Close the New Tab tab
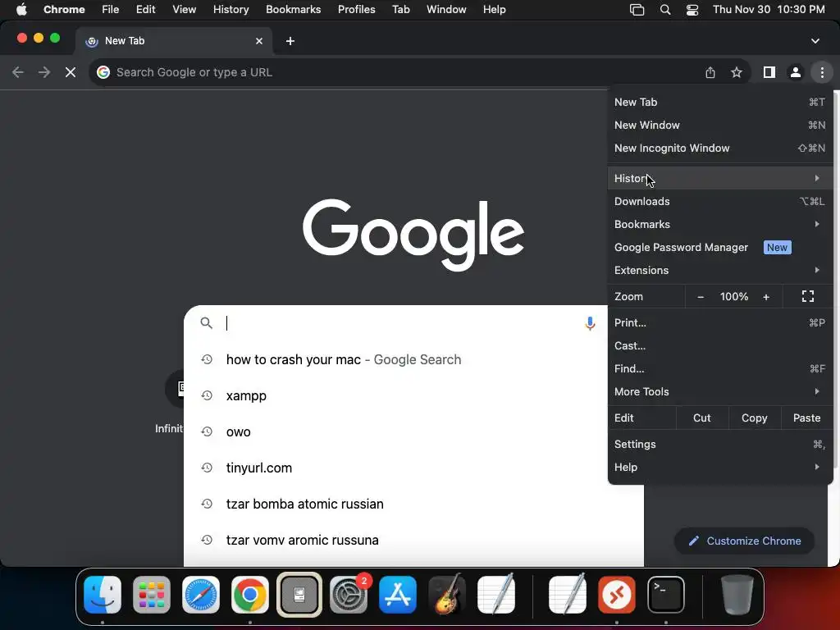840x630 pixels. pos(258,41)
